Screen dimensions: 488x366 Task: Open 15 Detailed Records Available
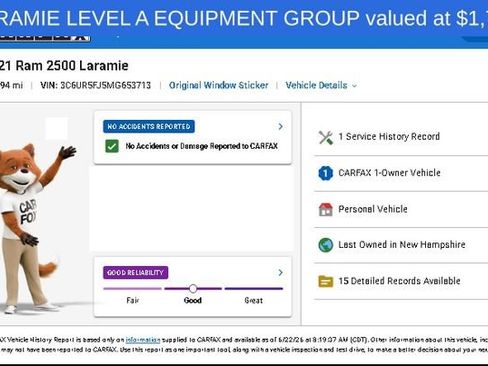click(399, 281)
